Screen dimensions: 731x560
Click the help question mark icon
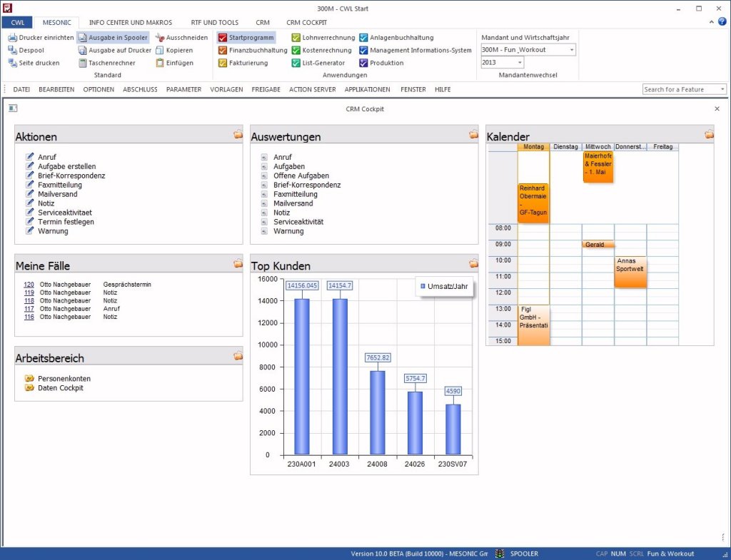(x=723, y=23)
